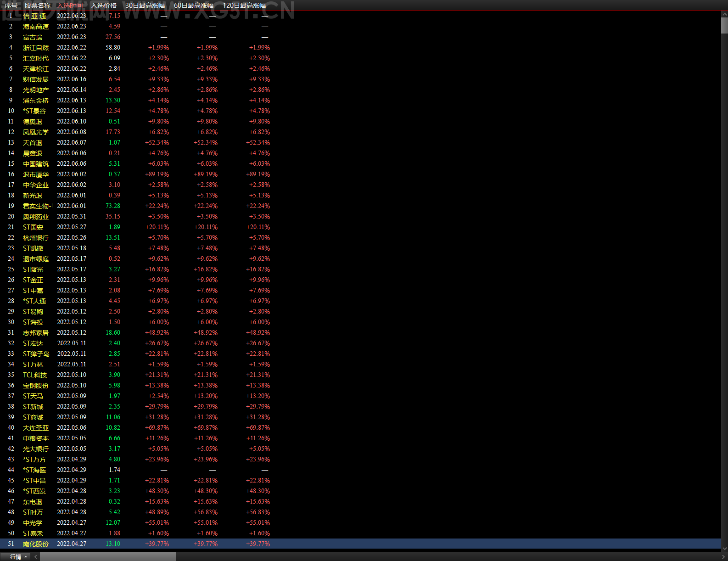The image size is (728, 561).
Task: Sort by 入选时间 column header
Action: click(70, 6)
